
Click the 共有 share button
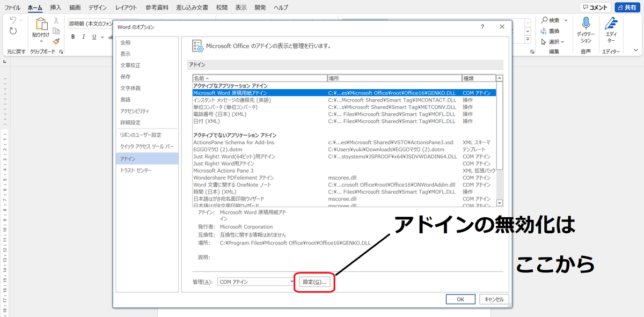628,8
